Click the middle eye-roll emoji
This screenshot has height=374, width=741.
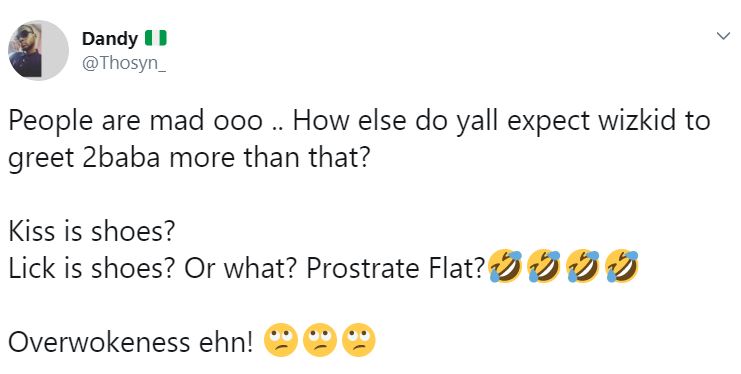(319, 340)
